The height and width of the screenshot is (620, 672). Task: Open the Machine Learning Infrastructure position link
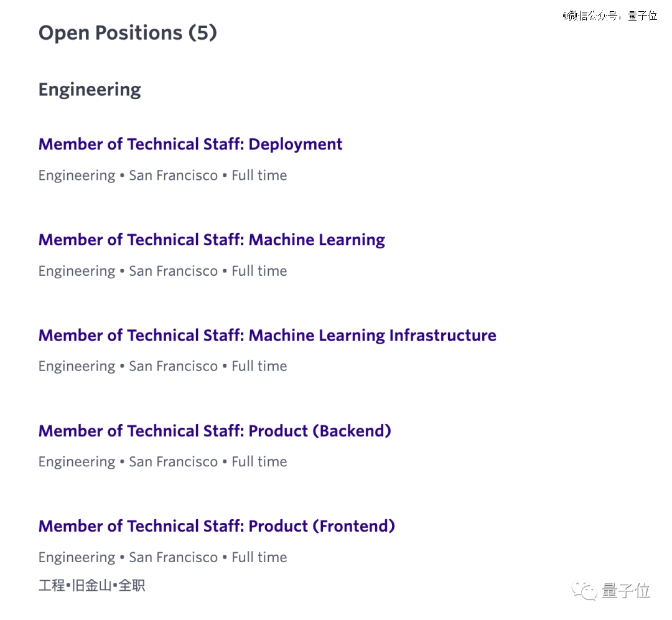(268, 336)
